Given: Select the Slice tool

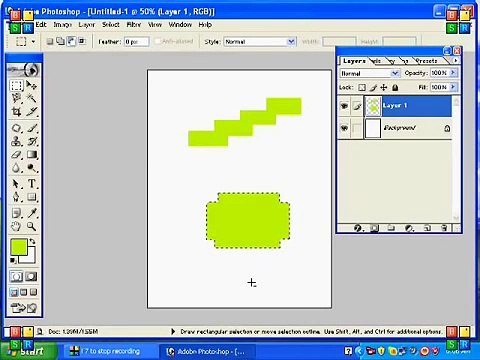Looking at the screenshot, I should (x=32, y=112).
